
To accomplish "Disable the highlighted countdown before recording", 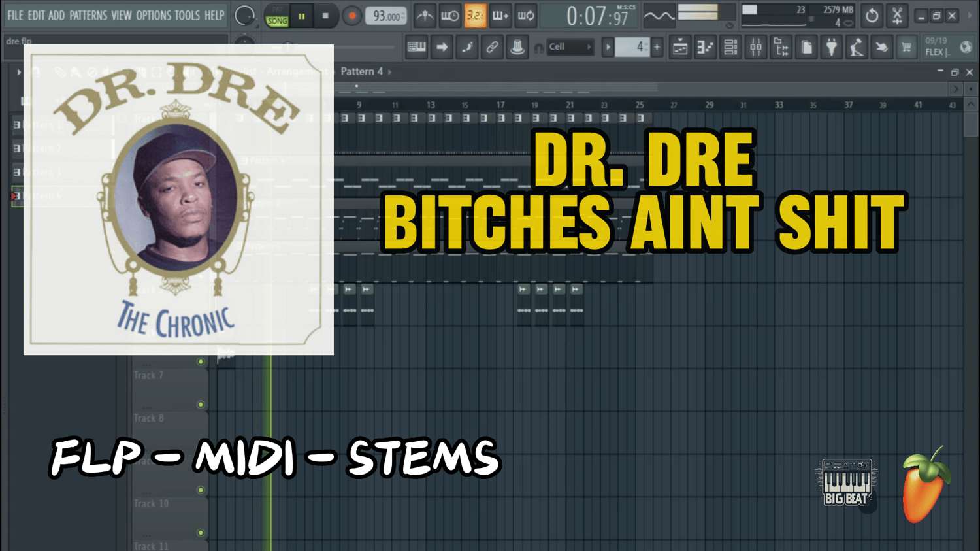I will click(x=475, y=16).
